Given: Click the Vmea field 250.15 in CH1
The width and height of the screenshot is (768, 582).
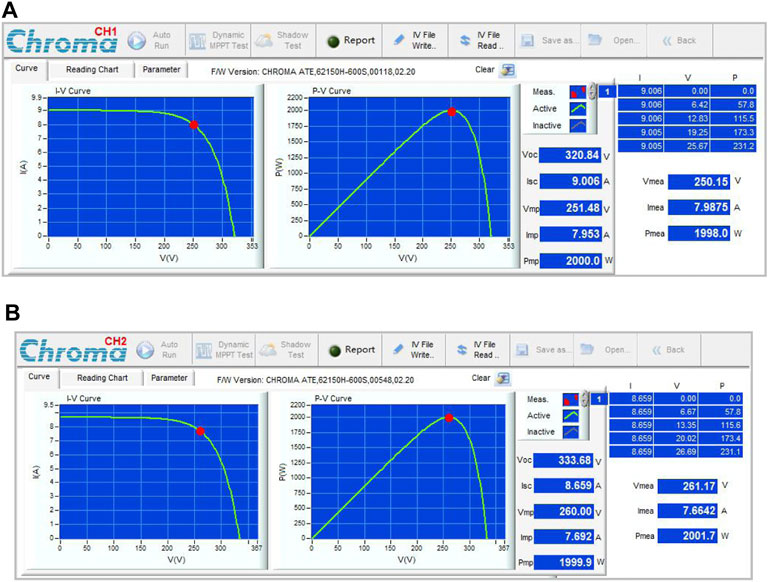Looking at the screenshot, I should (x=699, y=182).
